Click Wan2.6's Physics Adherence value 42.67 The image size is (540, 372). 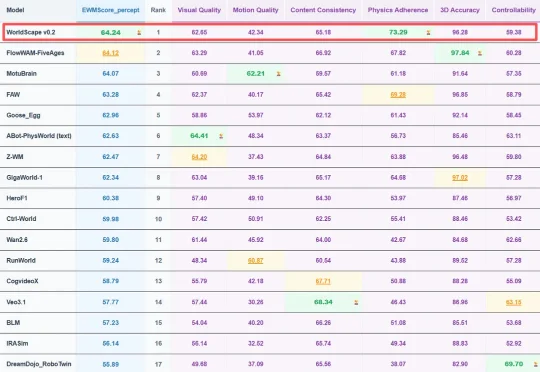coord(398,240)
